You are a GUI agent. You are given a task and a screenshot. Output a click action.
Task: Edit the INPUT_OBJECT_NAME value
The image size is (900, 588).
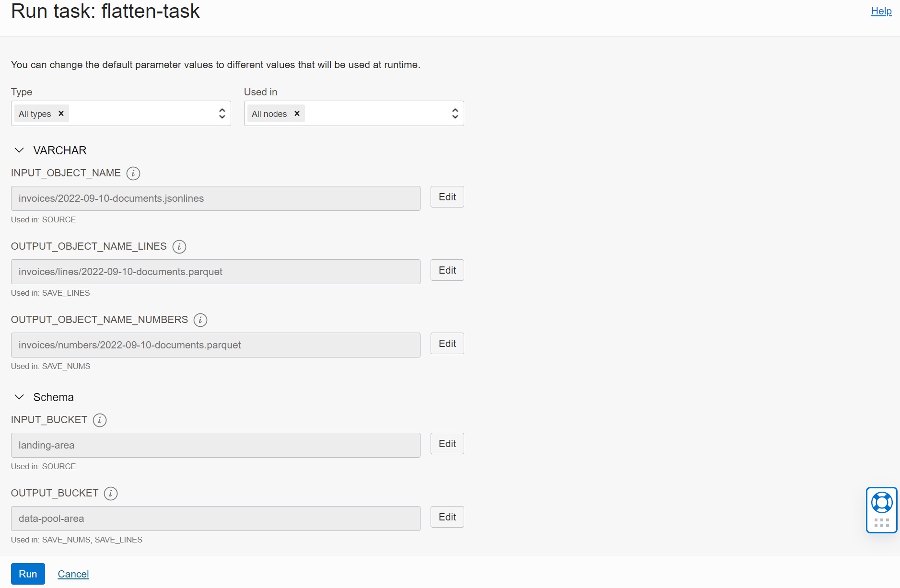447,197
